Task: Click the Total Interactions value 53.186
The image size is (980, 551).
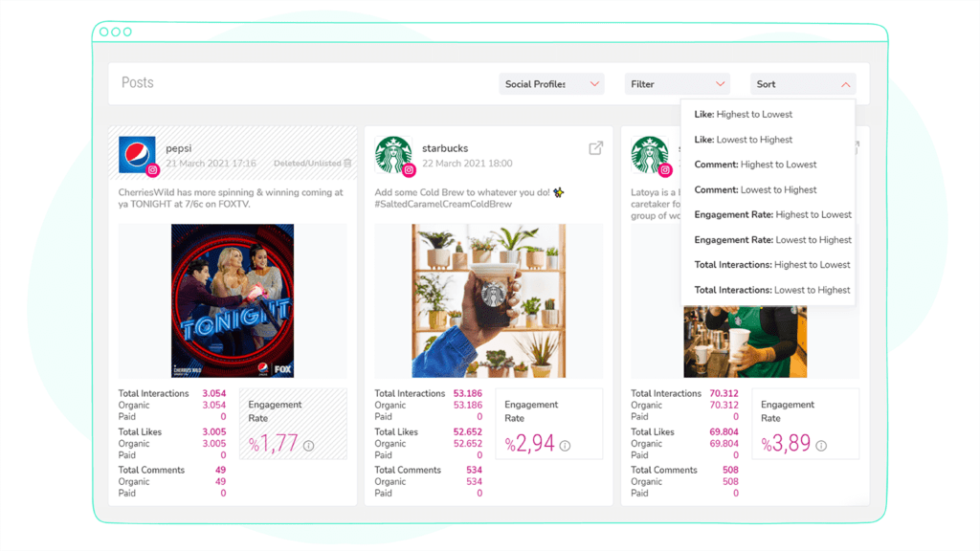Action: click(x=467, y=393)
